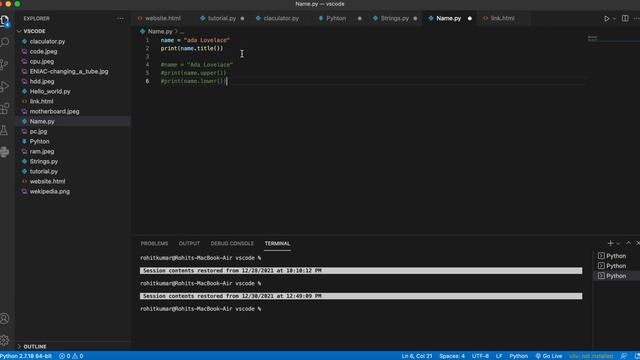Viewport: 640px width, 360px height.
Task: Open pc.jpg in the file explorer
Action: [73, 131]
